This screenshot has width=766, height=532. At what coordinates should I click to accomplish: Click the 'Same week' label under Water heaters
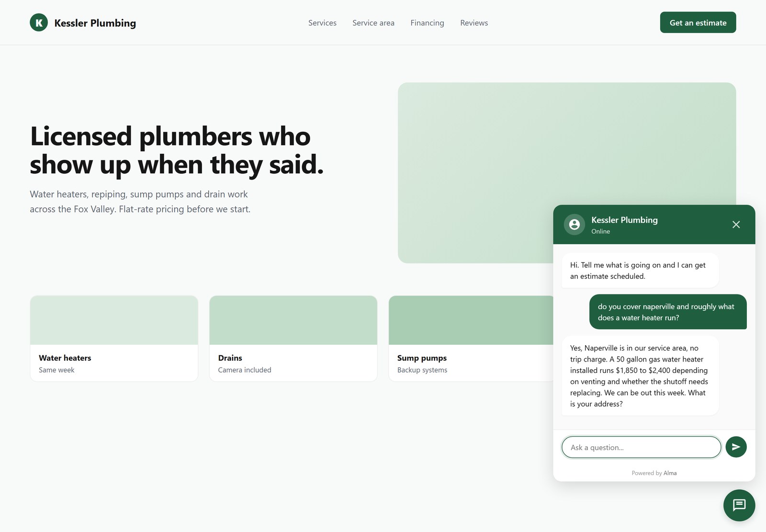56,370
